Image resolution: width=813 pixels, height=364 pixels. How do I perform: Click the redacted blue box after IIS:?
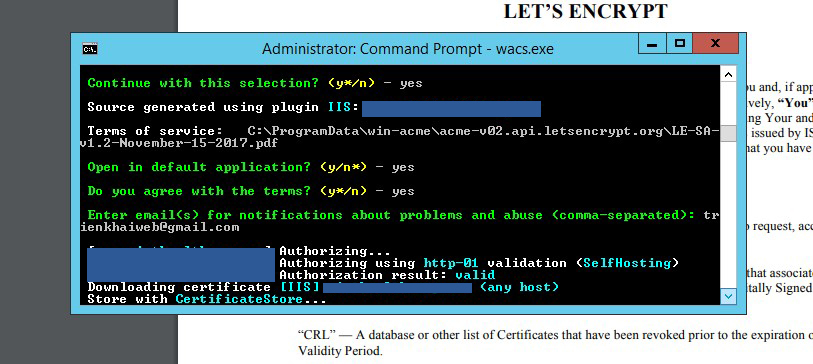click(x=451, y=109)
